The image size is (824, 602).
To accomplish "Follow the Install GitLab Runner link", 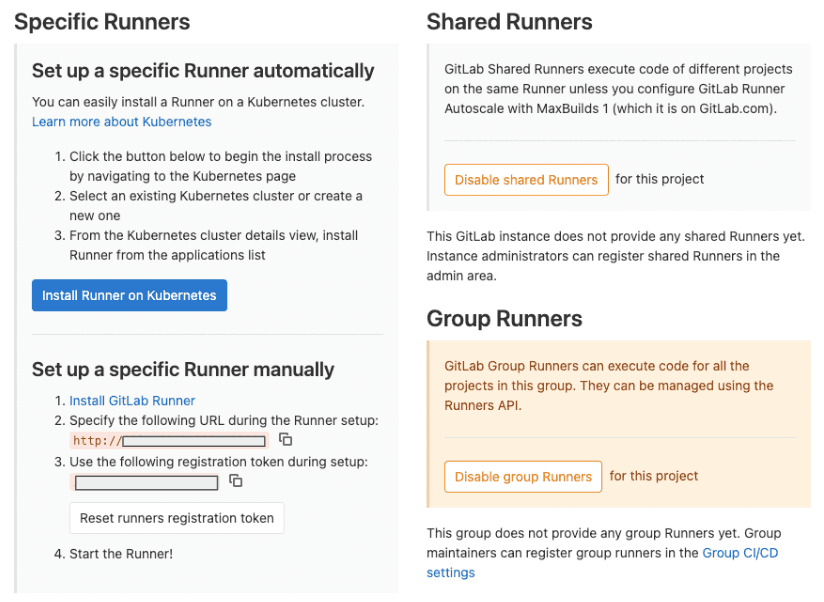I will tap(132, 401).
